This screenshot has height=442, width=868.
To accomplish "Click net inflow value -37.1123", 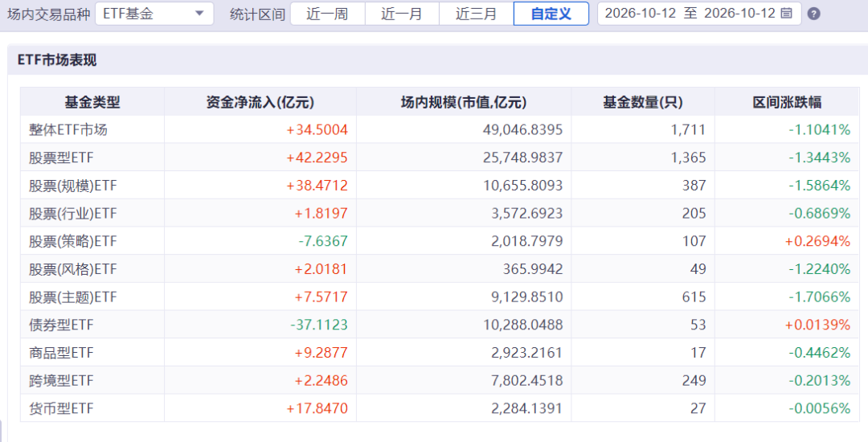I will (x=319, y=325).
